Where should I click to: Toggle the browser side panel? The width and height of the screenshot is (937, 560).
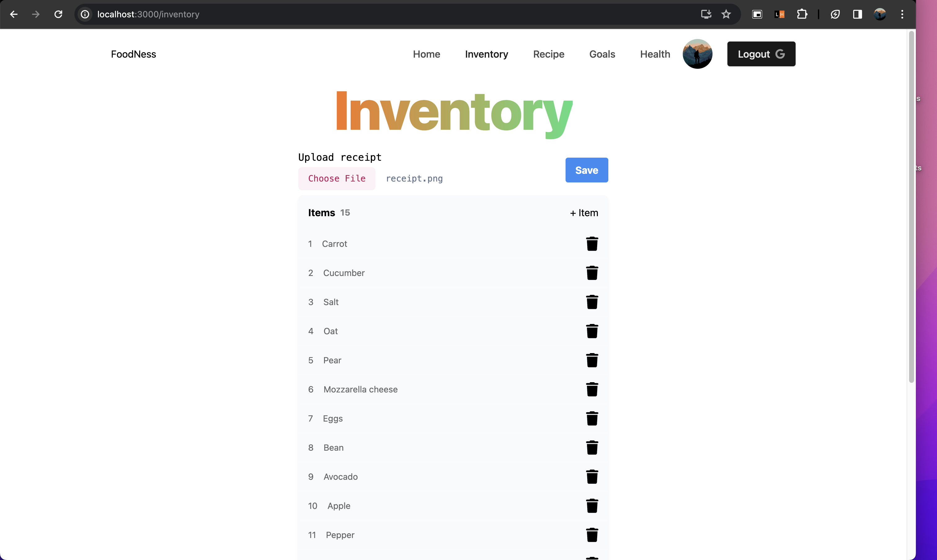(857, 14)
